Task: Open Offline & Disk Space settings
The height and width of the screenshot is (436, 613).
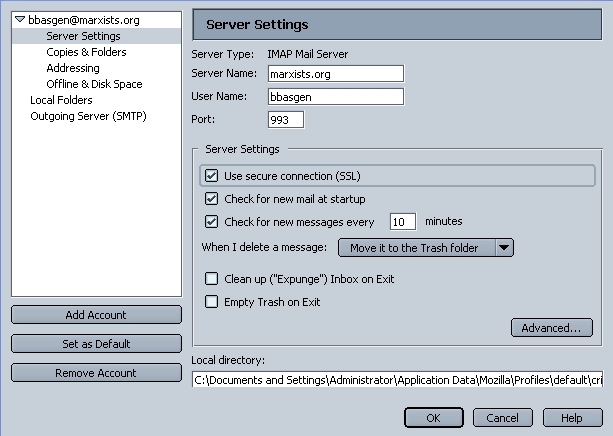Action: tap(94, 84)
